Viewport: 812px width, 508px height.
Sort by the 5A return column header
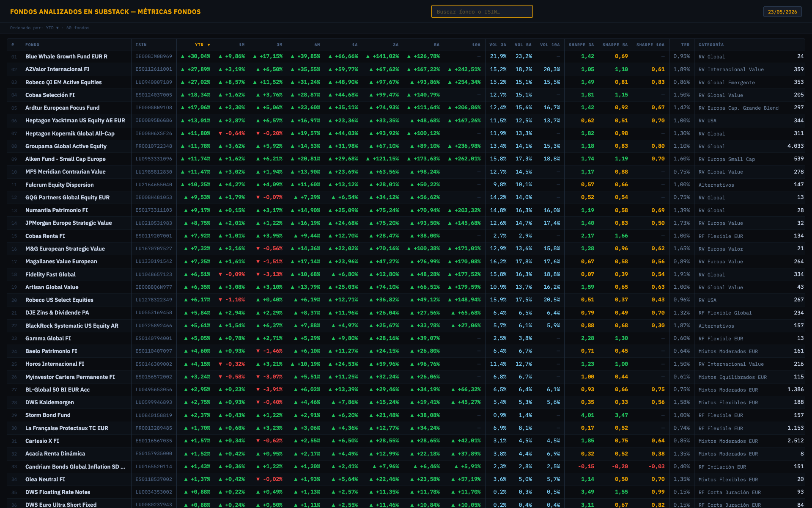[436, 44]
